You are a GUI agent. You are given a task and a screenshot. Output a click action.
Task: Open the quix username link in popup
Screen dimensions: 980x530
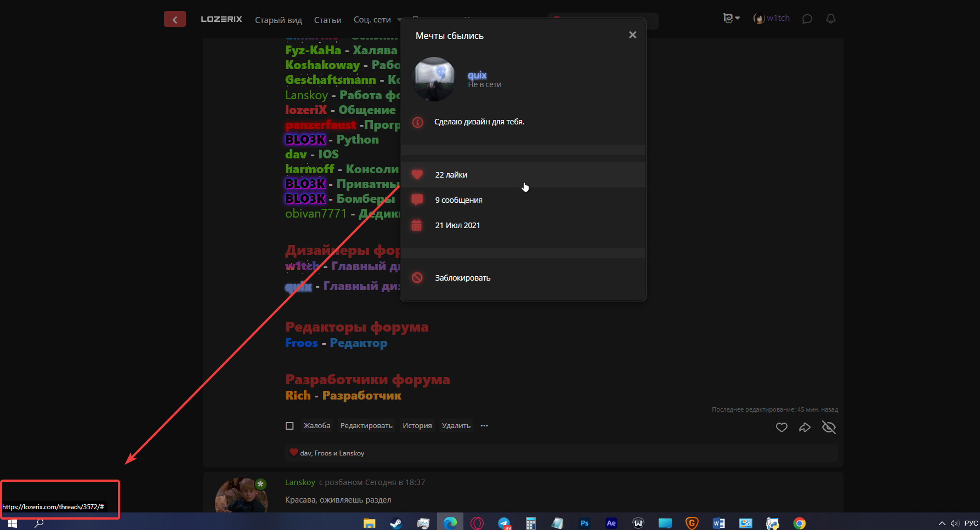pyautogui.click(x=477, y=75)
